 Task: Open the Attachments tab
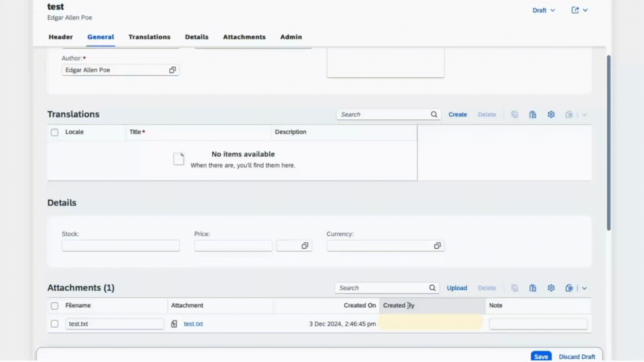pos(244,37)
